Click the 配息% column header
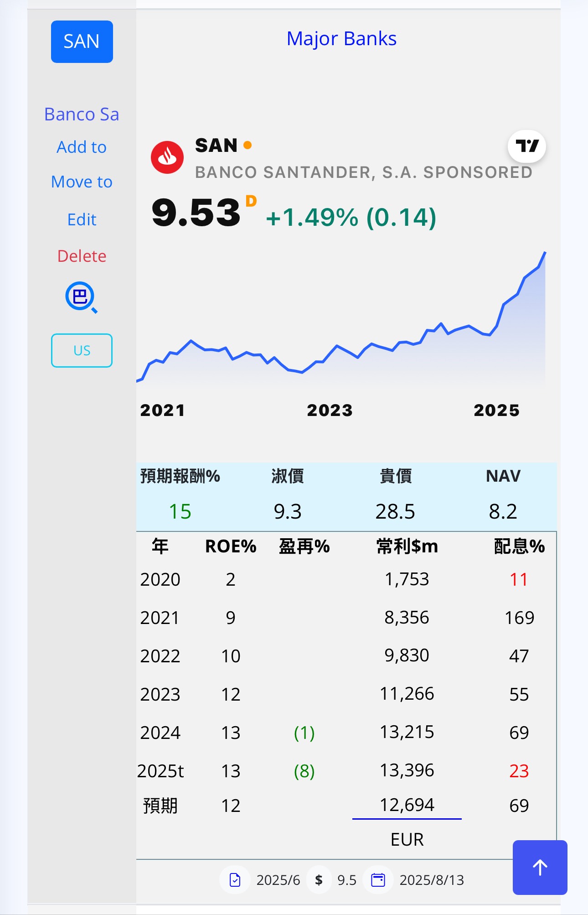Image resolution: width=588 pixels, height=915 pixels. click(519, 546)
